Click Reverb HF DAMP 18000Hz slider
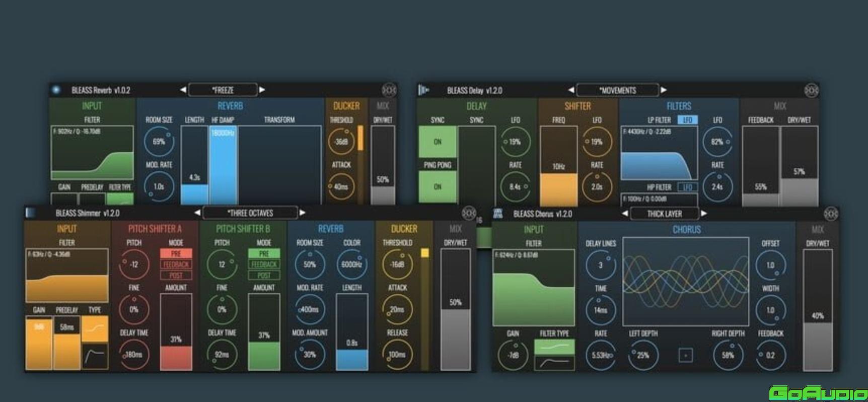The width and height of the screenshot is (868, 402). (223, 165)
